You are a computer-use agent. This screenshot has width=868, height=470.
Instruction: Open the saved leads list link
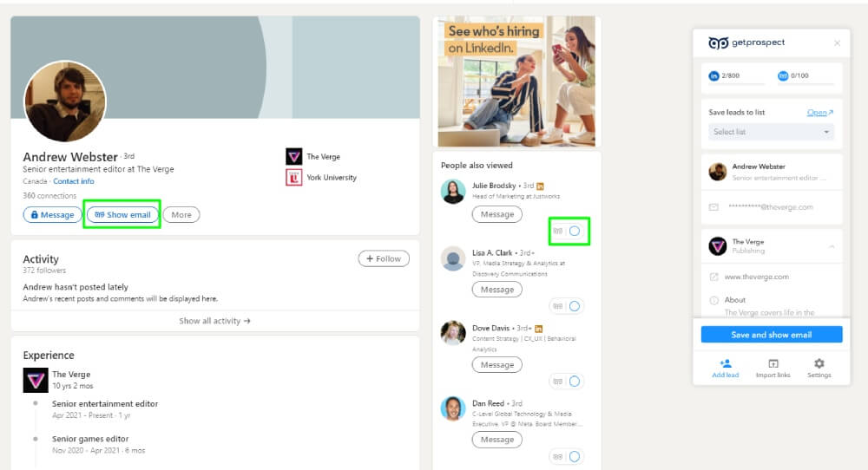coord(820,112)
